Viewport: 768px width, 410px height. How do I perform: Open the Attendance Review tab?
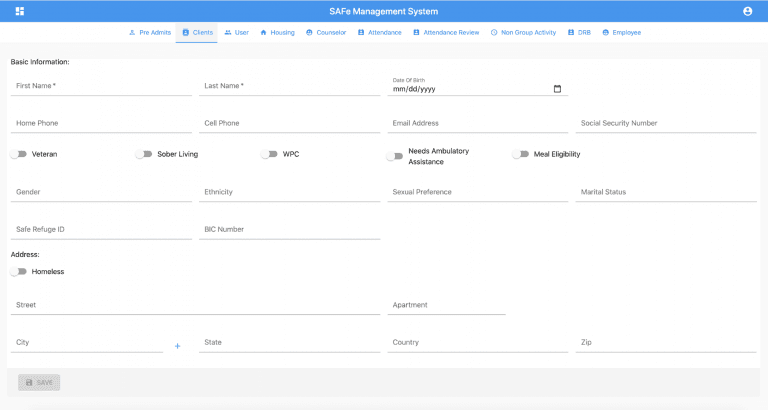(446, 33)
